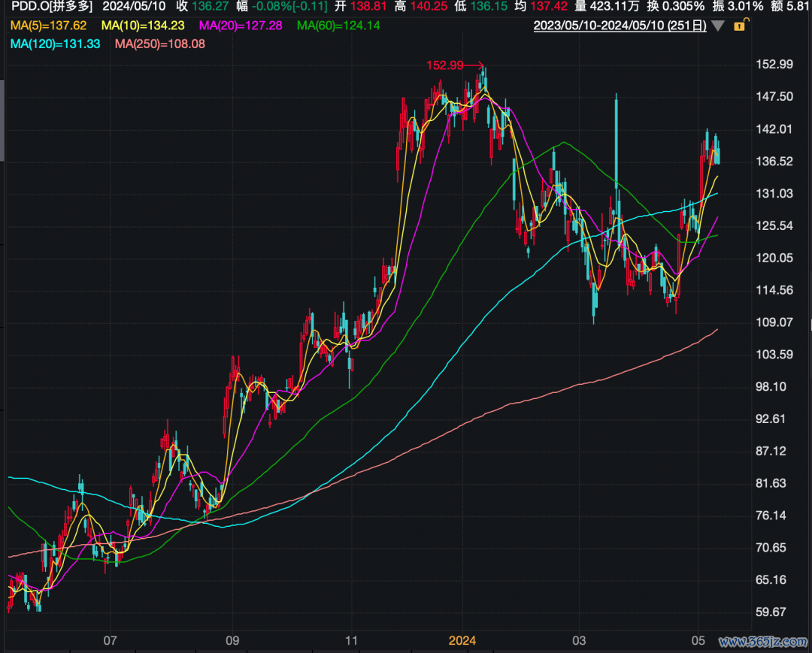Click the cyan MA(120) indicator label
The height and width of the screenshot is (653, 812).
(56, 44)
